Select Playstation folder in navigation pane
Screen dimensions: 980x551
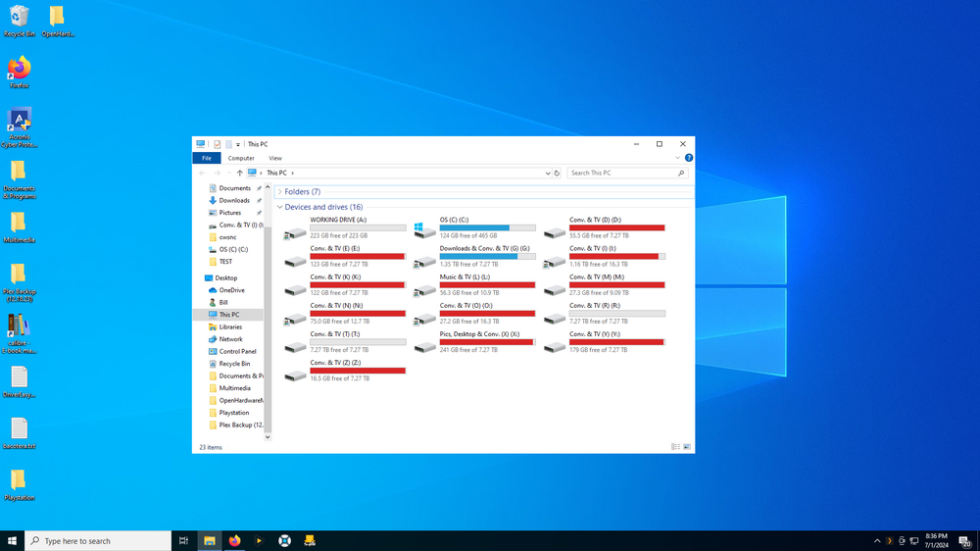234,413
